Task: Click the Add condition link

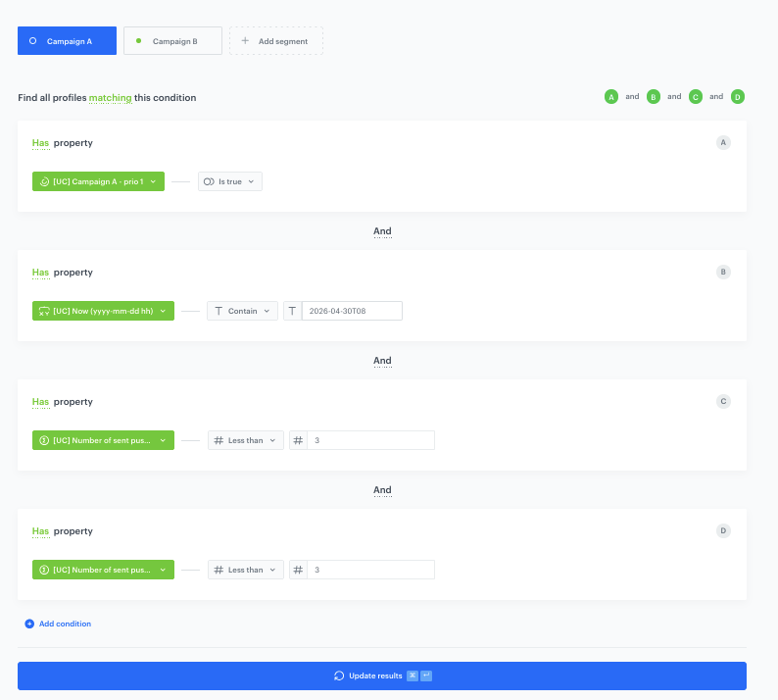Action: [x=65, y=624]
